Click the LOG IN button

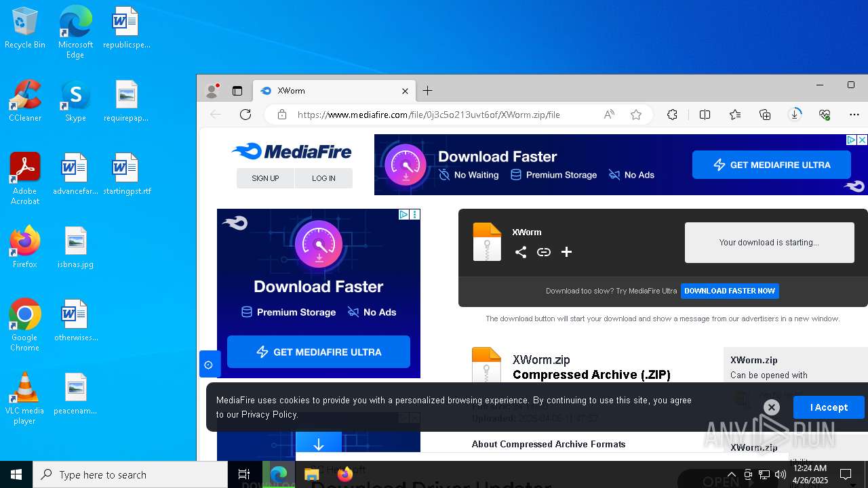(x=323, y=178)
